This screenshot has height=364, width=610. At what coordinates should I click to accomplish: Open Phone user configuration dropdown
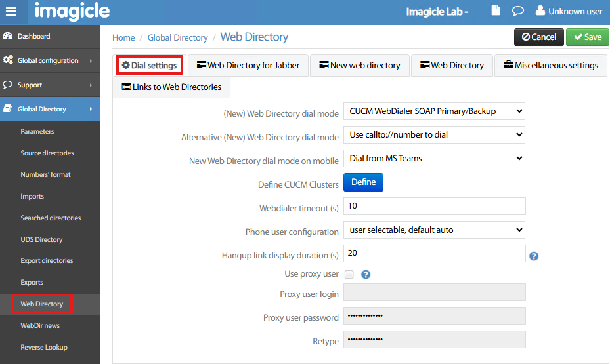(434, 230)
